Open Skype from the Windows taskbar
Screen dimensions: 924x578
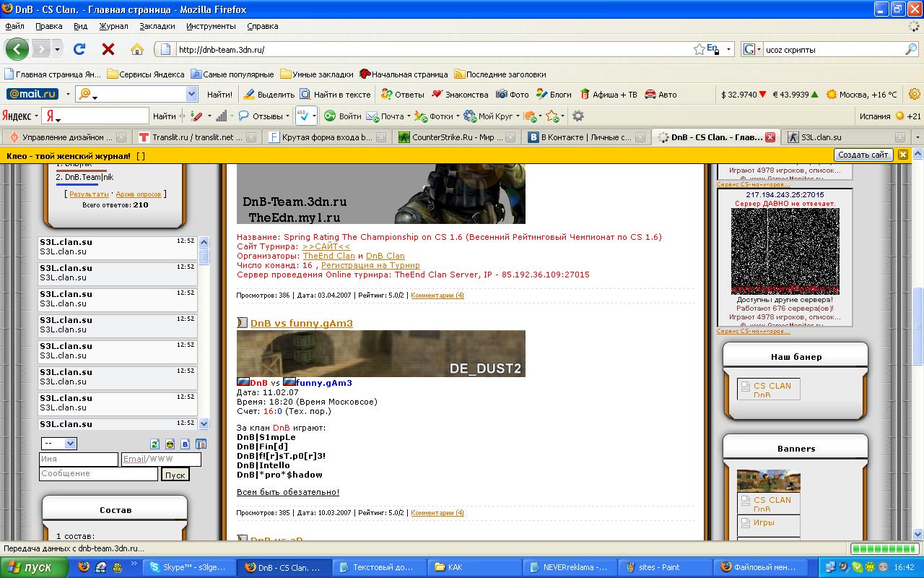[190, 567]
